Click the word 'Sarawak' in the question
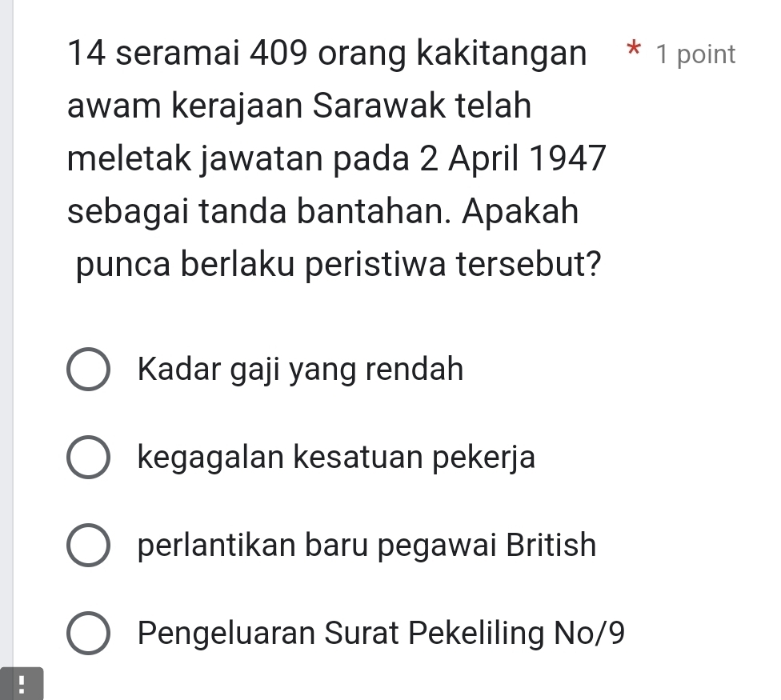The width and height of the screenshot is (781, 700). 370,106
